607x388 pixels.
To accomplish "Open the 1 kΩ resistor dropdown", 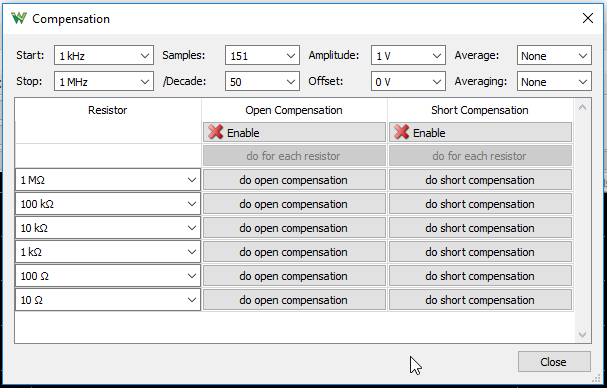I will [108, 252].
